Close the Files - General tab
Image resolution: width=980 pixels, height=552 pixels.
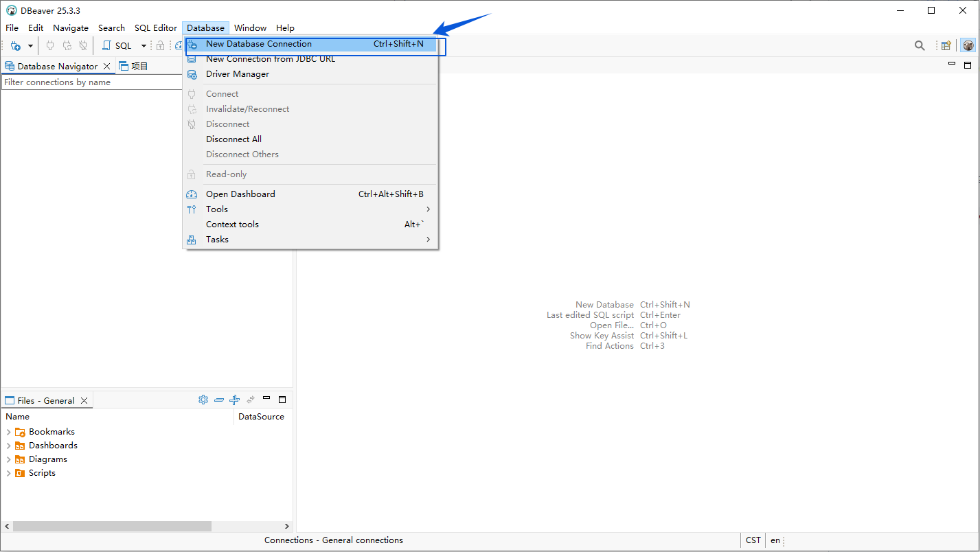pos(84,401)
